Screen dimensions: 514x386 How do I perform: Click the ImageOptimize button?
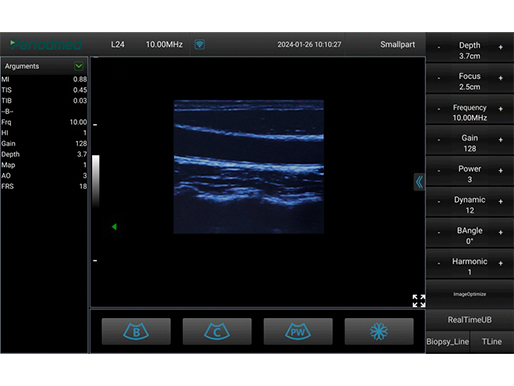tap(470, 294)
